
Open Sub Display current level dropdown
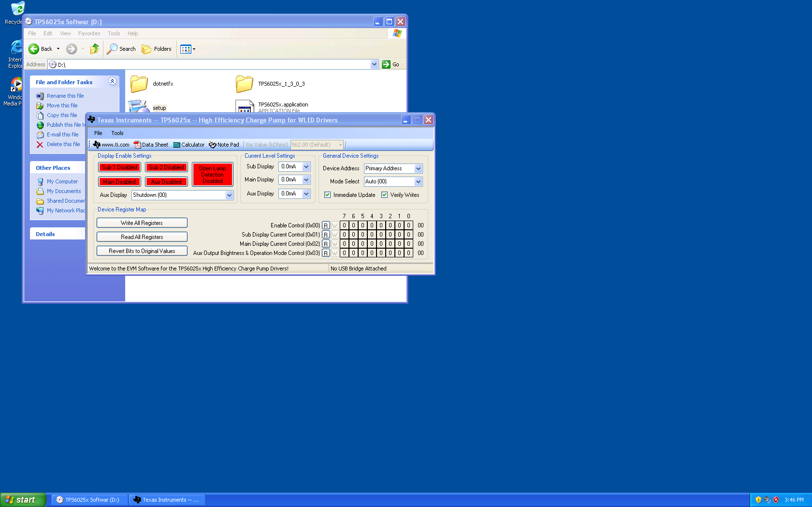pos(306,167)
